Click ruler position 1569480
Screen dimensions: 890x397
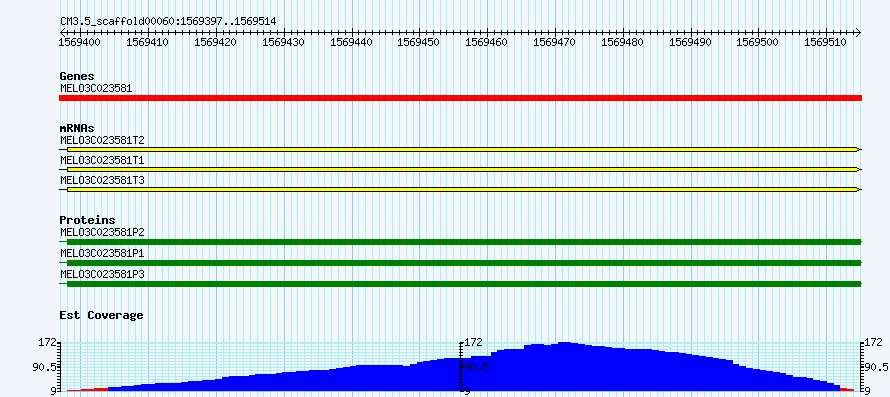624,42
